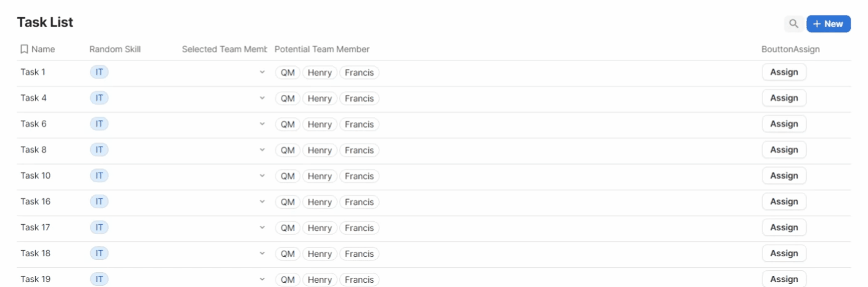The image size is (868, 287).
Task: Assign Task 1 using its Assign button
Action: (x=784, y=72)
